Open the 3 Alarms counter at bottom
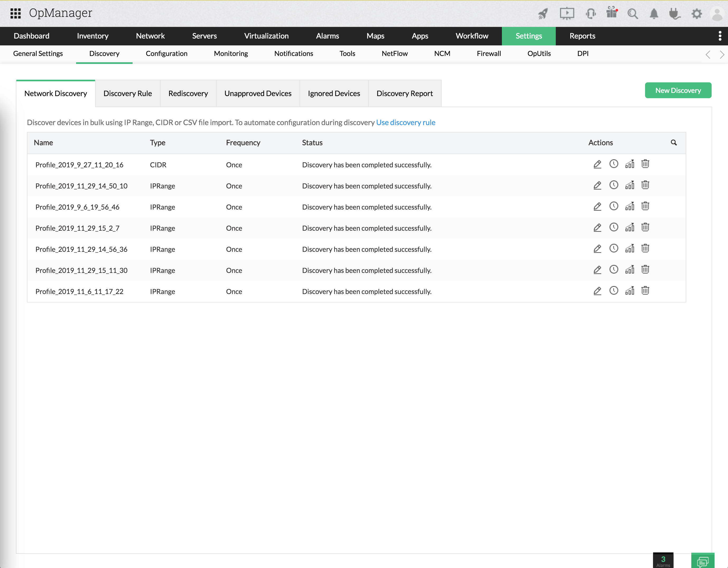This screenshot has width=728, height=568. [663, 560]
